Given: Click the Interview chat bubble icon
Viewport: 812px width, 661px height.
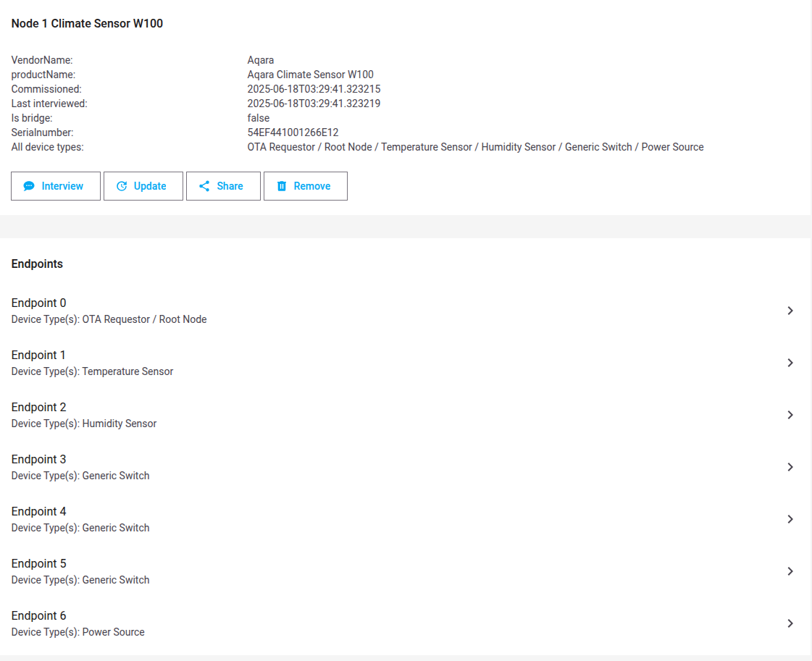Looking at the screenshot, I should pyautogui.click(x=29, y=186).
